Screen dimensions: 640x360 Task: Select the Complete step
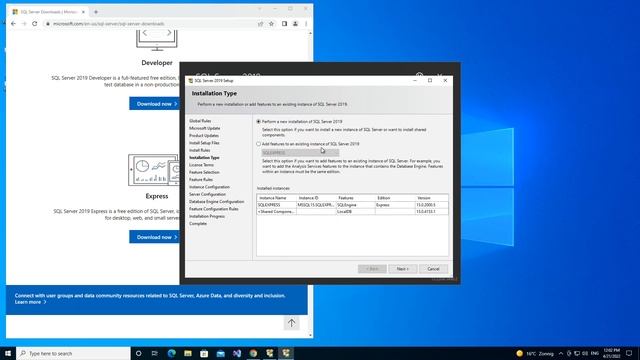pos(198,224)
